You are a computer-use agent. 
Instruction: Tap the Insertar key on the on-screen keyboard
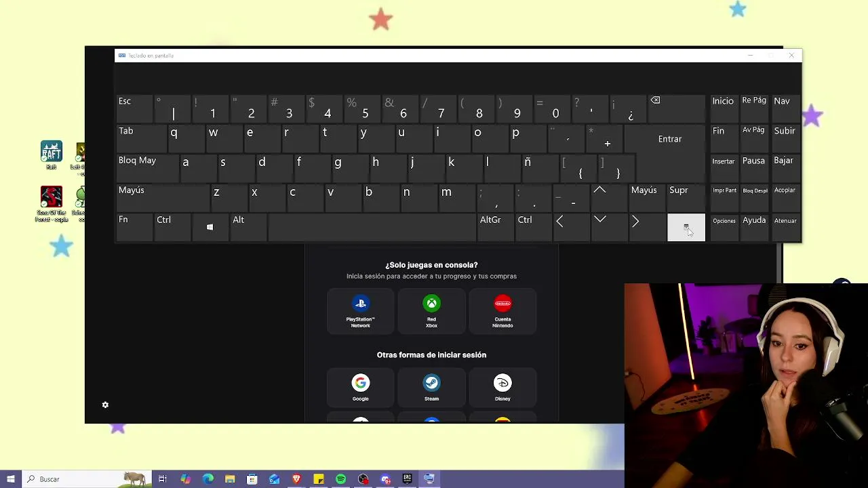[724, 168]
